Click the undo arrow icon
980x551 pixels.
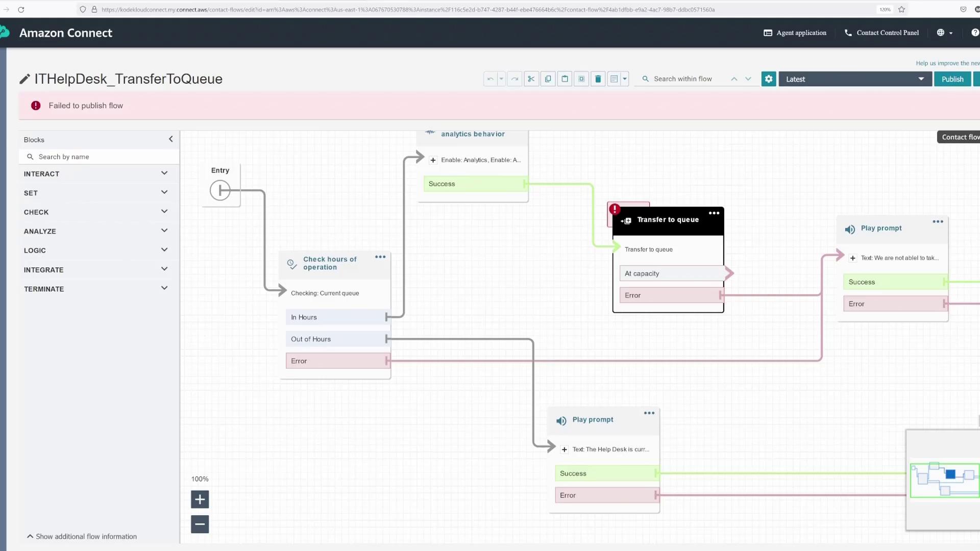tap(490, 79)
